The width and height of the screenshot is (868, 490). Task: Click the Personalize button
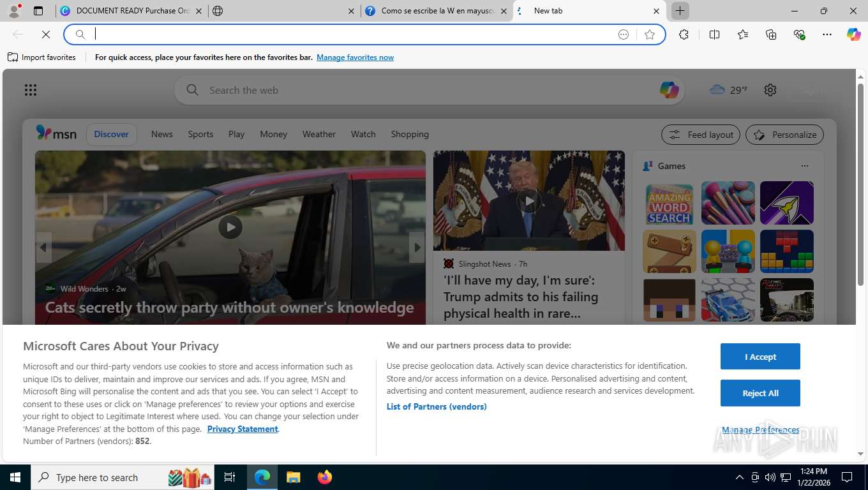(x=785, y=135)
